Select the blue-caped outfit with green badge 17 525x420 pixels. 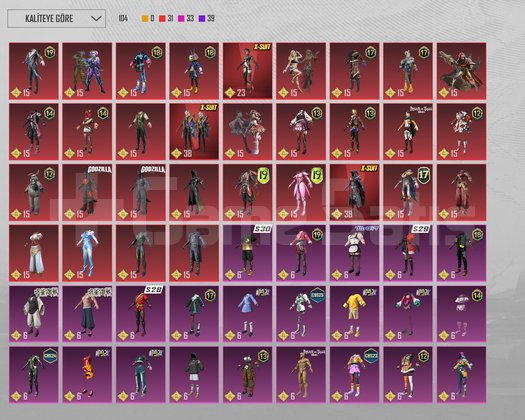pyautogui.click(x=408, y=193)
